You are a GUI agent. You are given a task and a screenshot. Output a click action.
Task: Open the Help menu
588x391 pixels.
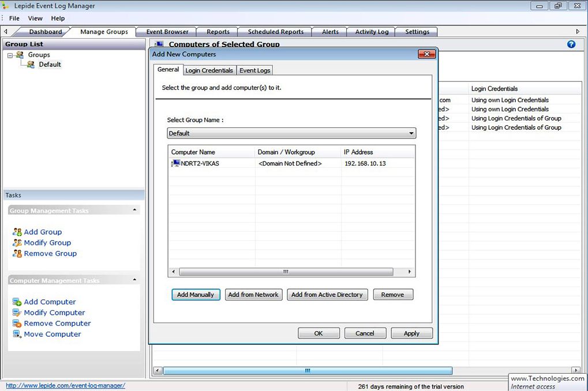pos(58,18)
